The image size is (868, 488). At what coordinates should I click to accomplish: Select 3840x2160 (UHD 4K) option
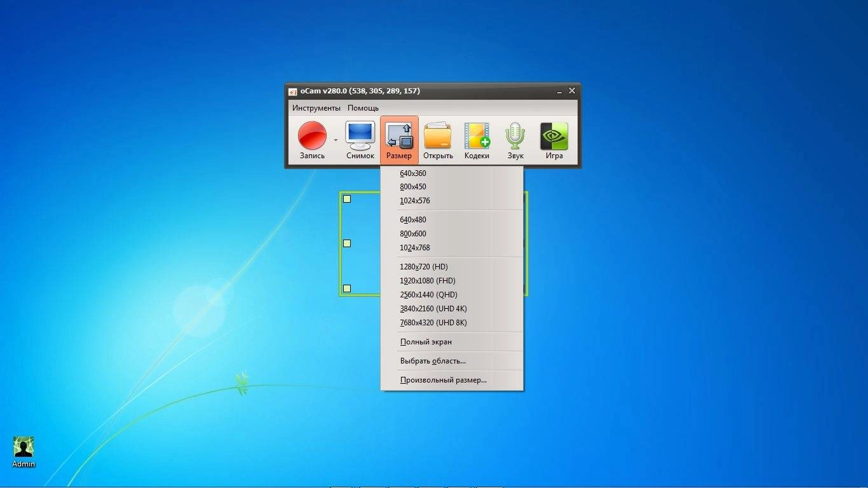[x=452, y=309]
